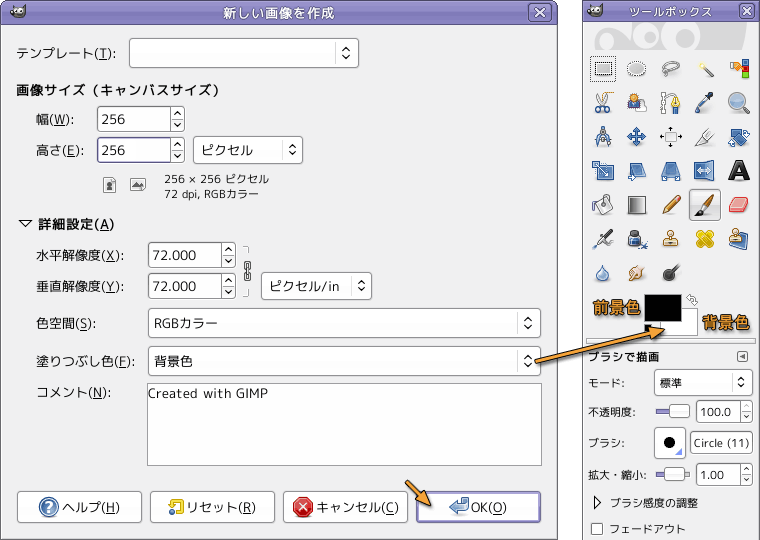Select the Crop tool
Viewport: 760px width, 540px height.
click(x=705, y=137)
